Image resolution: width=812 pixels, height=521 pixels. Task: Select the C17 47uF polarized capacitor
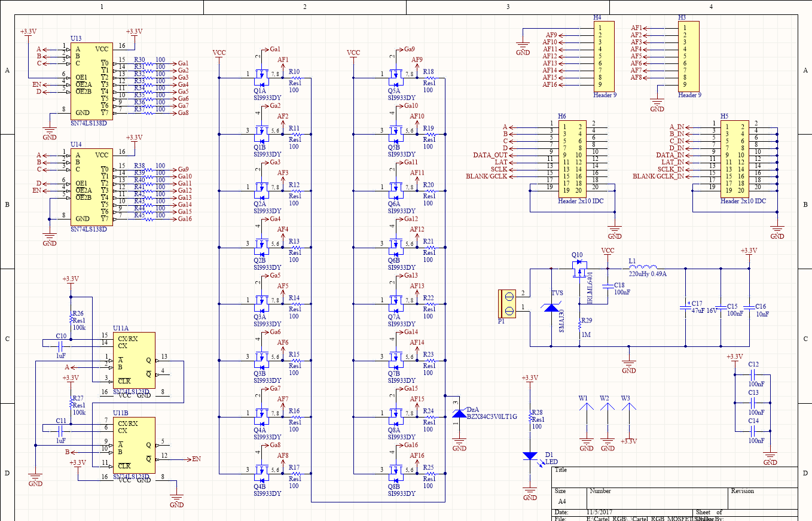[x=685, y=307]
